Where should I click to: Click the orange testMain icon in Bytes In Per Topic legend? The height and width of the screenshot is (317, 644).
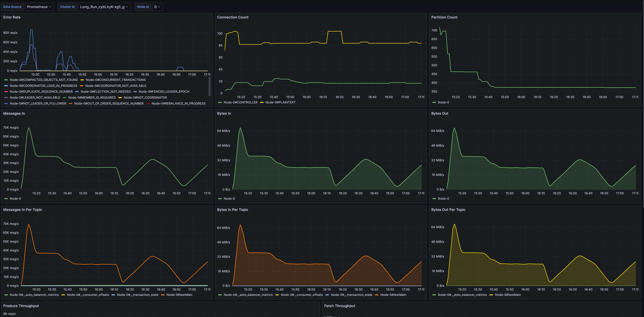point(377,295)
